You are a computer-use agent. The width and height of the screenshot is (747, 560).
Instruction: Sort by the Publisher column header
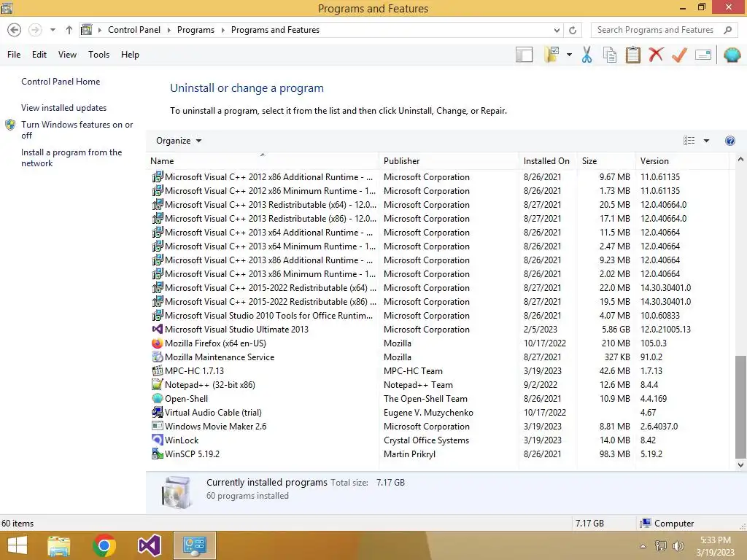coord(449,161)
